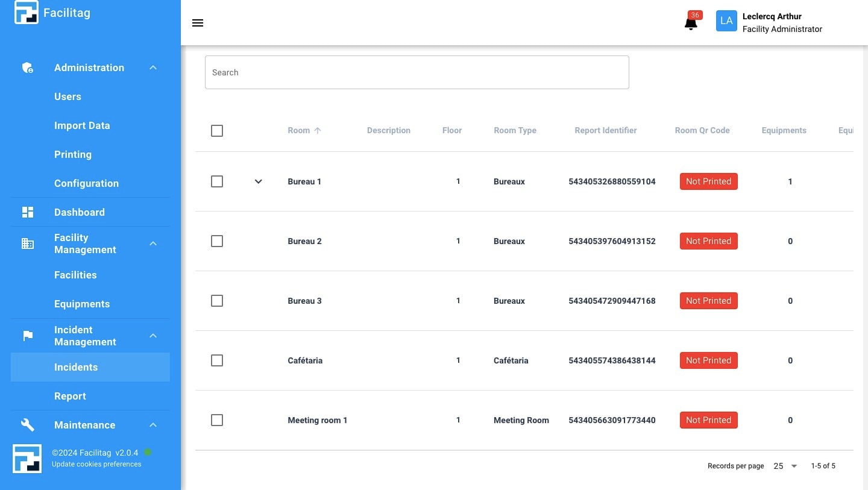Click into the Search field

tap(417, 72)
